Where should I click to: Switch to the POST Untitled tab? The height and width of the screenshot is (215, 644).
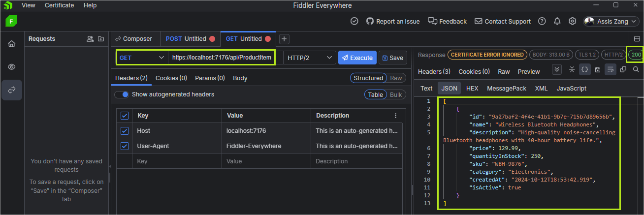tap(190, 39)
